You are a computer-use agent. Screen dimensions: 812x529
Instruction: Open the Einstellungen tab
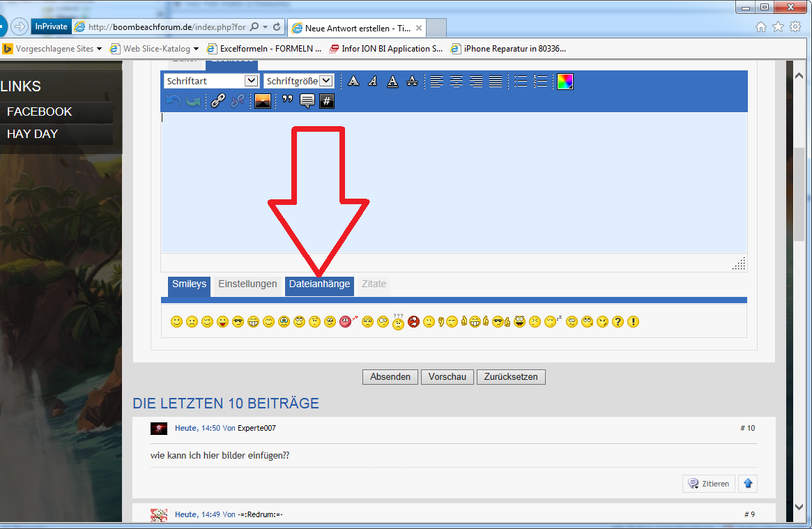pyautogui.click(x=247, y=284)
